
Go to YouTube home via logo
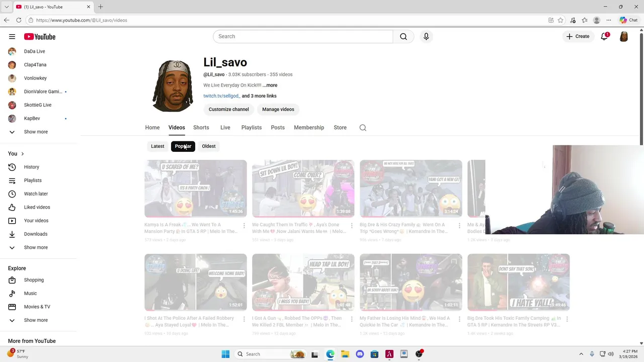[39, 37]
